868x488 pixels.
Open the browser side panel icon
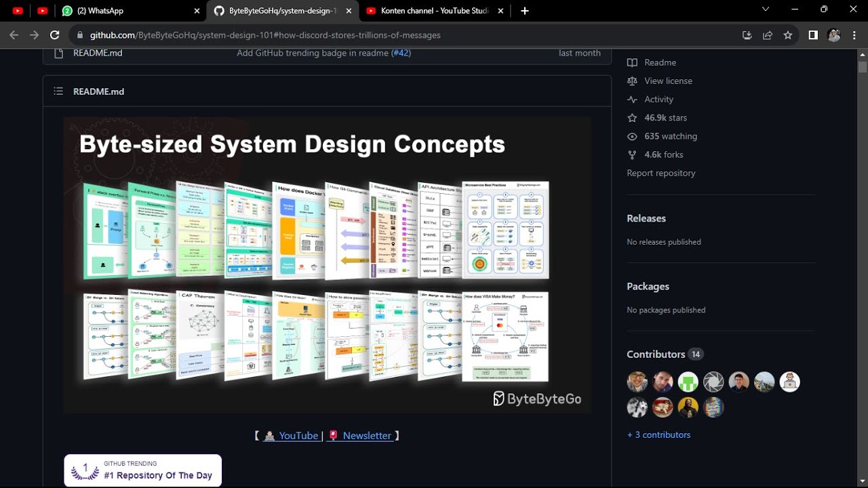(813, 35)
